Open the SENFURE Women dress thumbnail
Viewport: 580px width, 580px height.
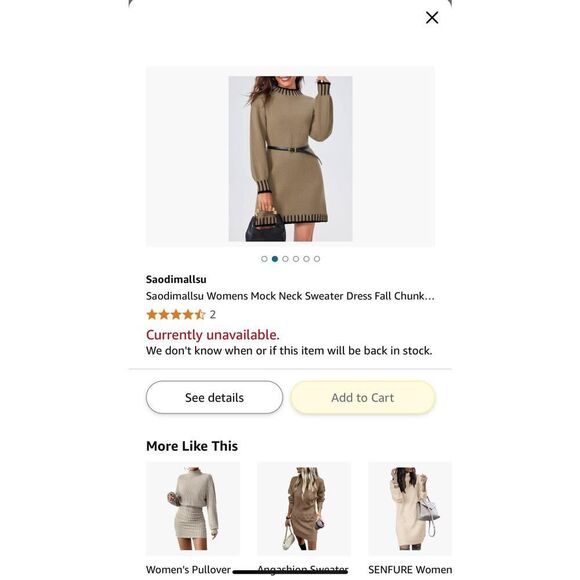coord(410,509)
